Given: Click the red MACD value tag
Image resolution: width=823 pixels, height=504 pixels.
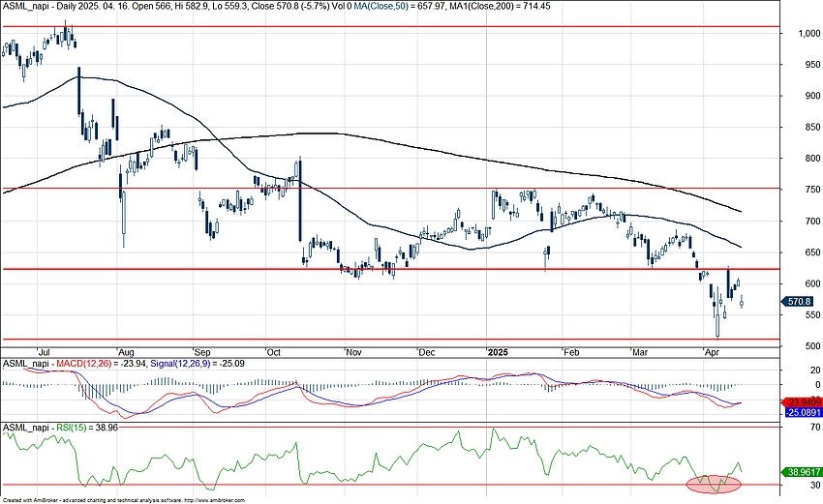Looking at the screenshot, I should pos(802,401).
